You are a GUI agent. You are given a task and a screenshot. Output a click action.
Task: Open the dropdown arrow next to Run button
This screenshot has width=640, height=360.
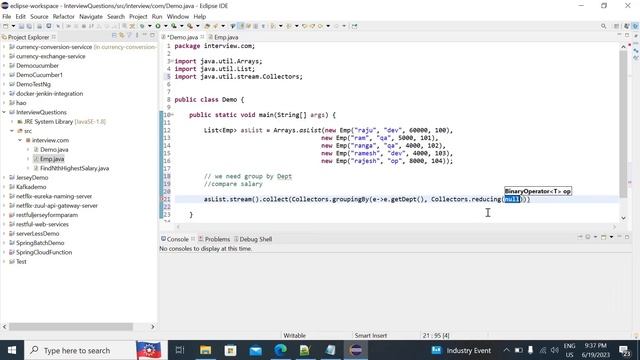165,26
